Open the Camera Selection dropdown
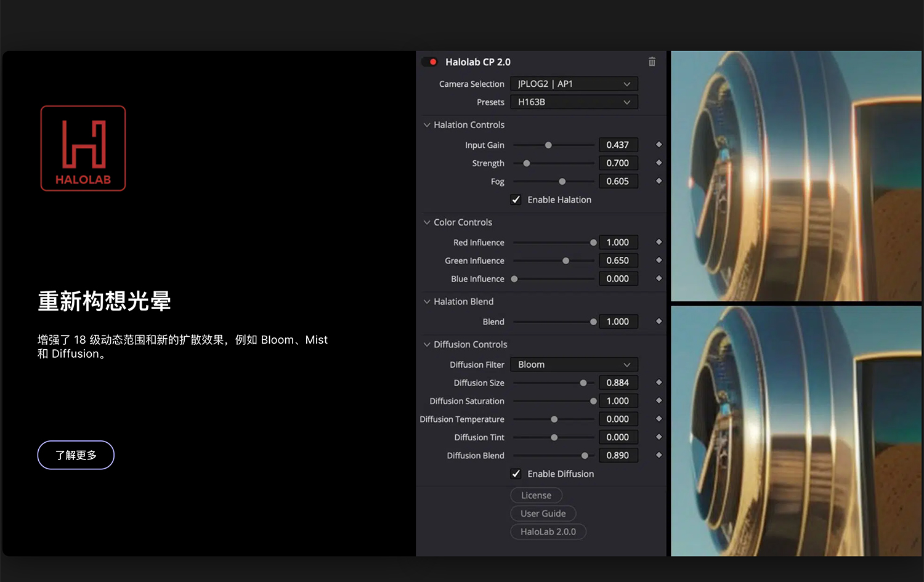Screen dimensions: 924x582 573,84
